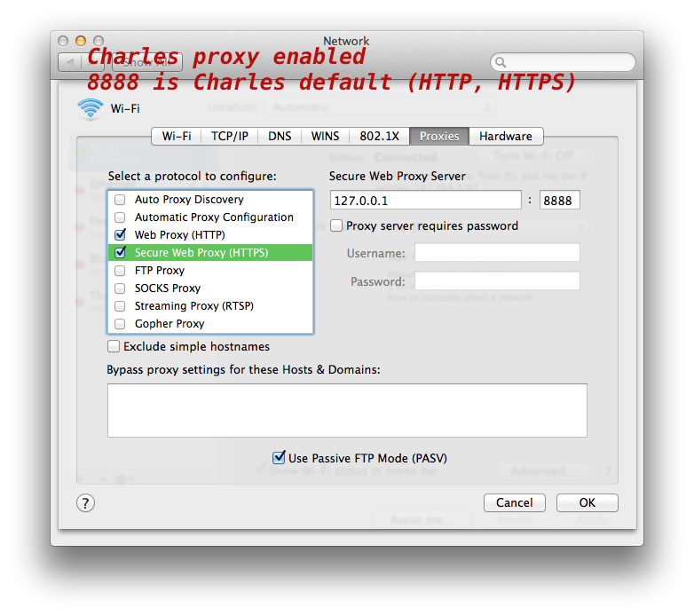Switch to the TCP/IP tab
This screenshot has height=616, width=694.
point(229,136)
